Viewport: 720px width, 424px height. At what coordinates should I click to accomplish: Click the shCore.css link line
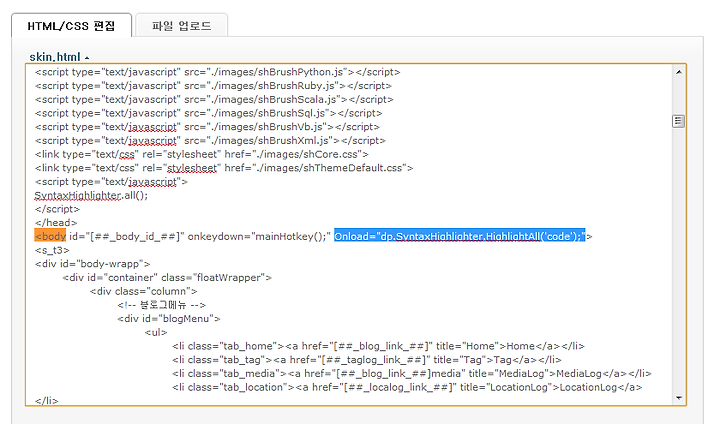[202, 154]
